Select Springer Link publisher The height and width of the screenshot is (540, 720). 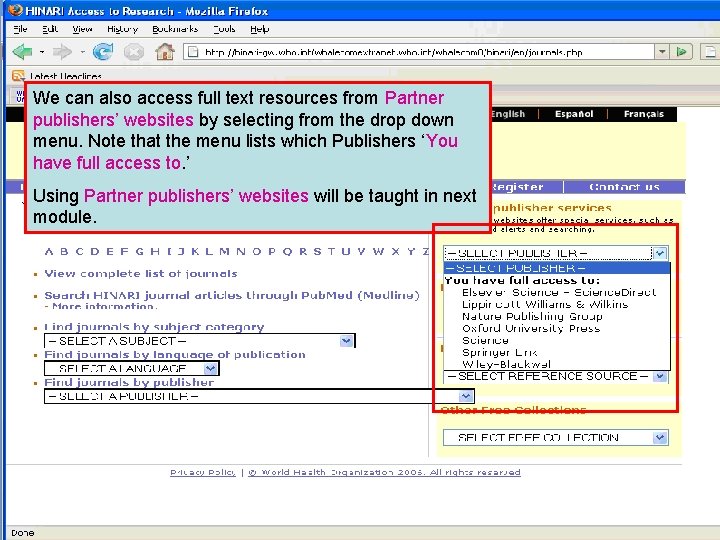pos(499,352)
